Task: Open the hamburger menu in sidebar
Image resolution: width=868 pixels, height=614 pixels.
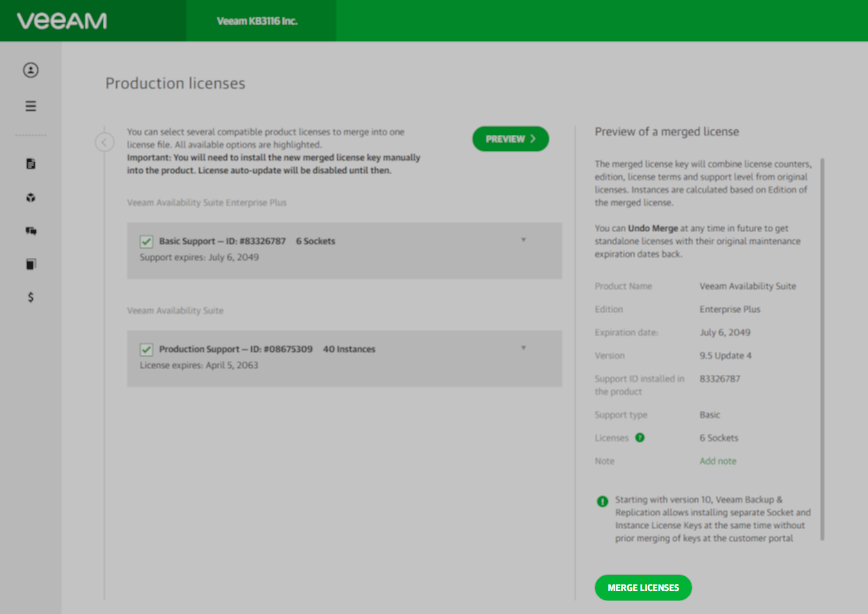Action: tap(31, 106)
